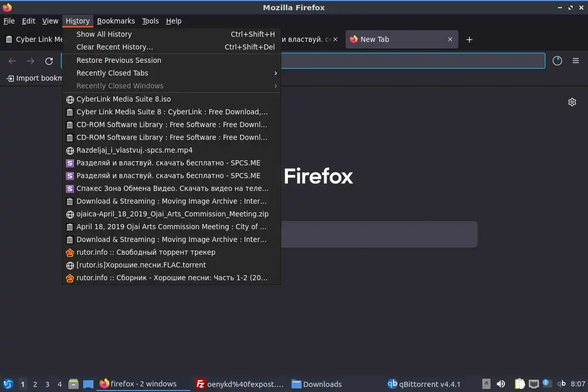Open history entry CyberLink Media Suite 8.iso
Screen dimensions: 588x392
point(171,99)
